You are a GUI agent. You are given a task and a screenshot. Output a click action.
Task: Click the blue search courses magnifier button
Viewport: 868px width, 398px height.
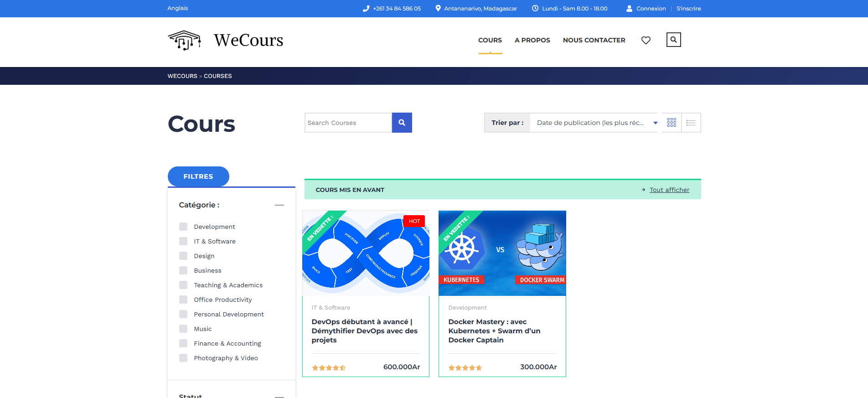[402, 123]
